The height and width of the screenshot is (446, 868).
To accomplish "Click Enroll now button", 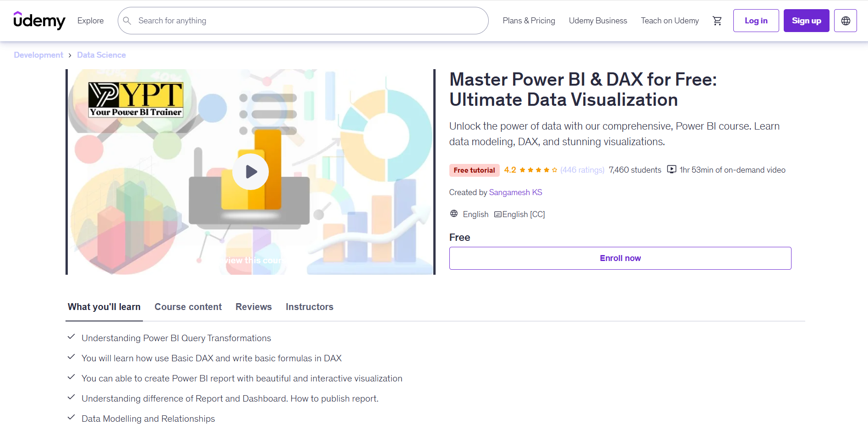I will (620, 258).
